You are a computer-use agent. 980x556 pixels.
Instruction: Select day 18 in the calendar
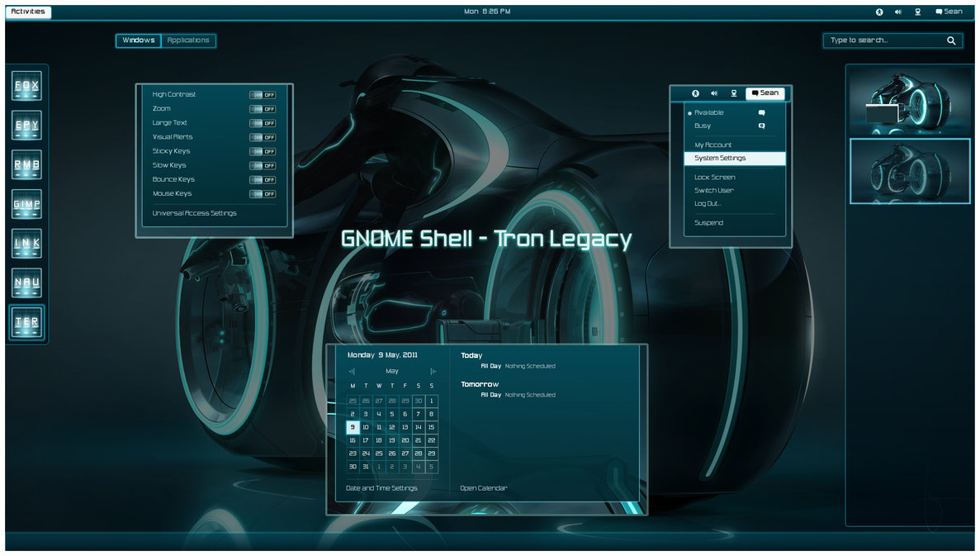coord(379,440)
